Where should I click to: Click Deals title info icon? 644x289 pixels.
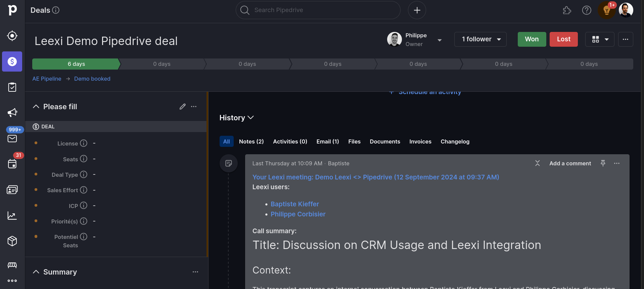click(x=56, y=10)
